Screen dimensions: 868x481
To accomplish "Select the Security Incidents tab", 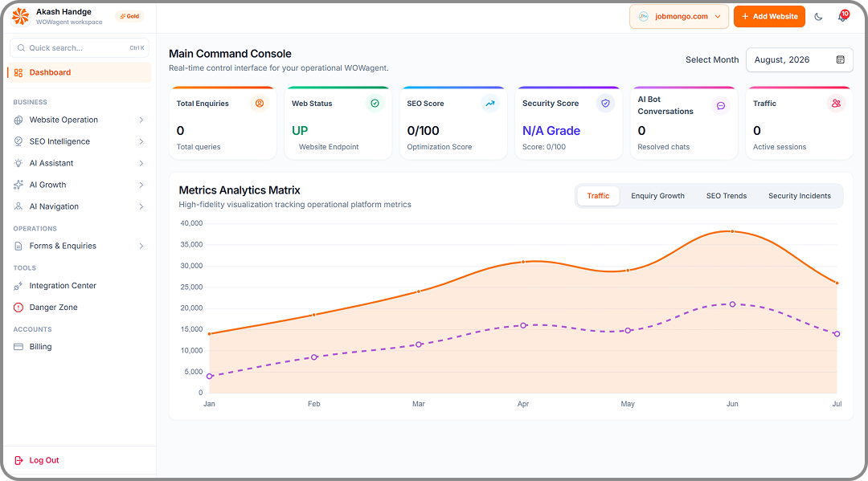I will [x=800, y=196].
